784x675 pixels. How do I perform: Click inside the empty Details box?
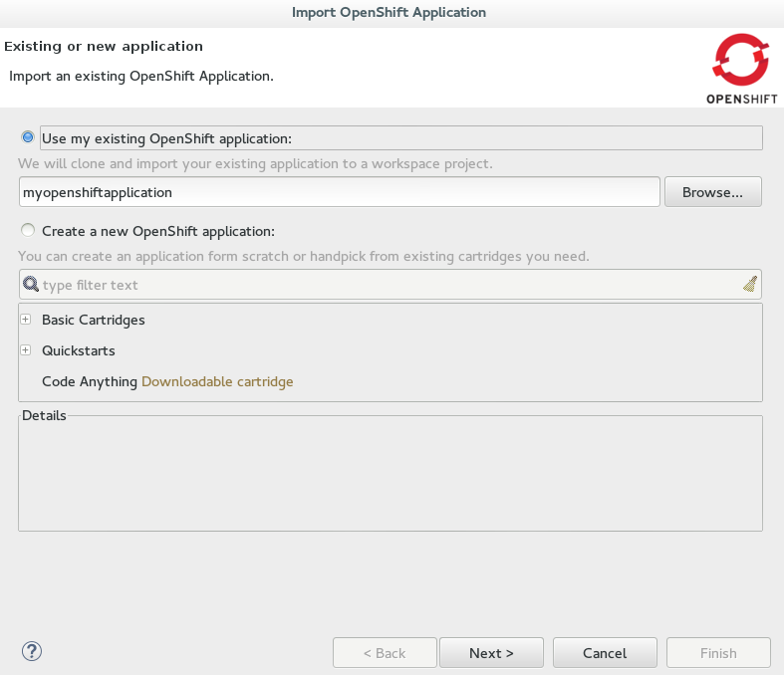coord(391,476)
